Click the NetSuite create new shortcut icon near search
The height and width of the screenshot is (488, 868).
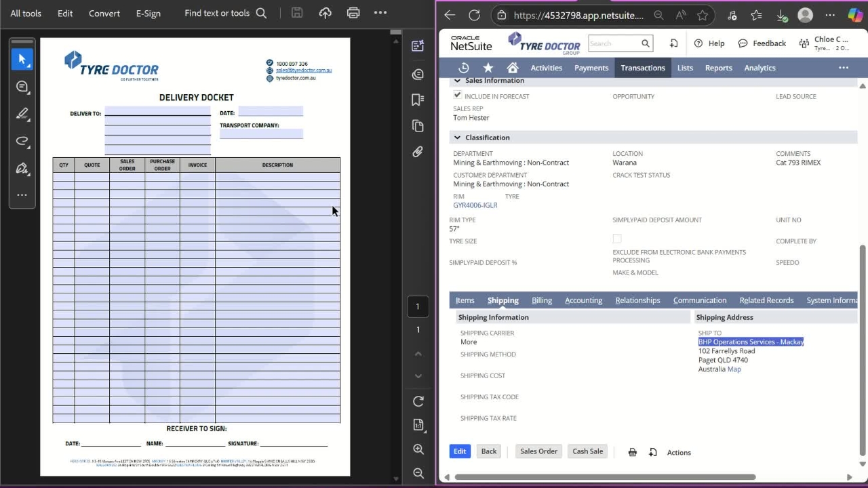tap(673, 43)
